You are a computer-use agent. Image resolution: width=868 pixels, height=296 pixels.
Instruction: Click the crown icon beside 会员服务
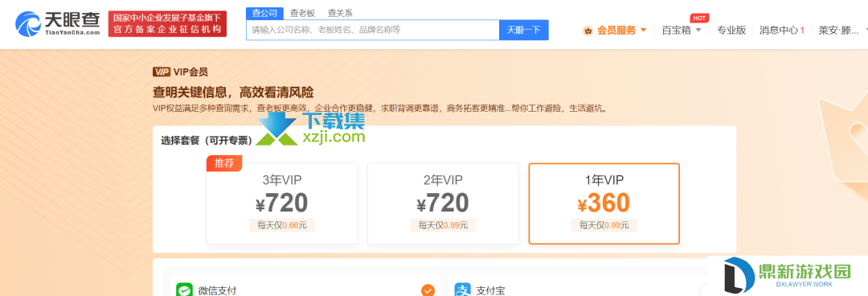588,31
